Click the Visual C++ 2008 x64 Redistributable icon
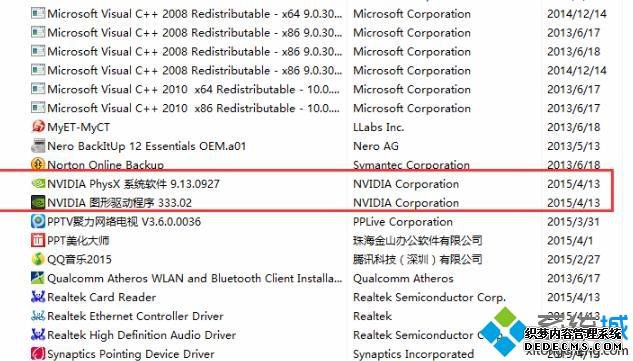This screenshot has width=633, height=361. pos(38,13)
